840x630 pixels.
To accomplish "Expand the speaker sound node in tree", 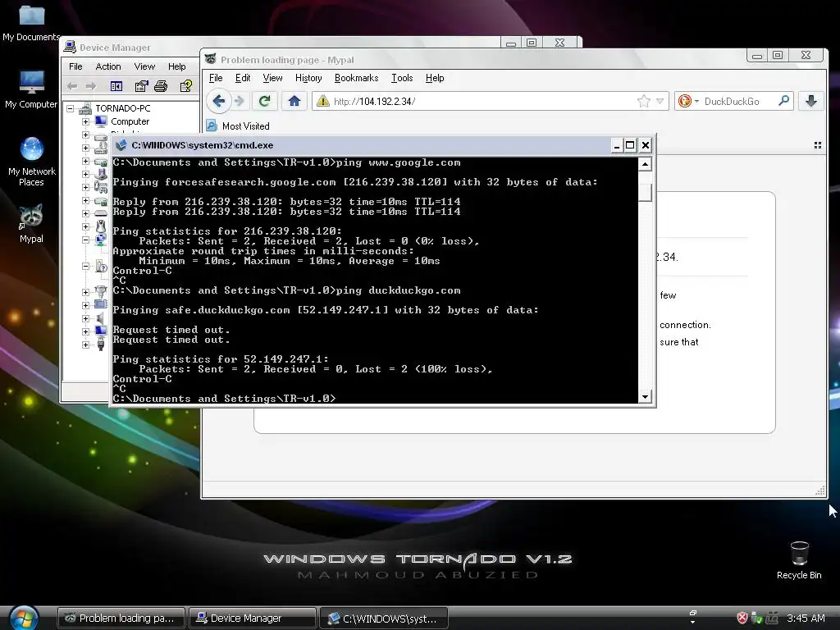I will [85, 318].
